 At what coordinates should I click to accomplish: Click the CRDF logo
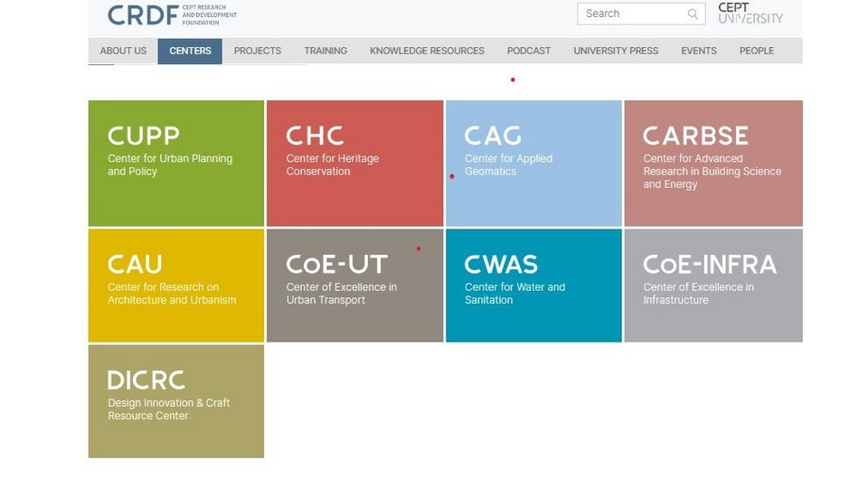coord(143,14)
